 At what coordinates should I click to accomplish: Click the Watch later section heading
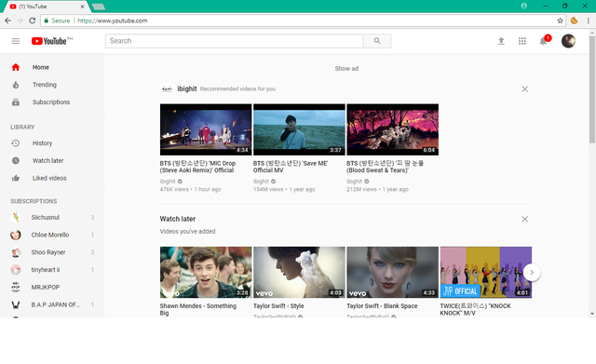click(x=178, y=219)
